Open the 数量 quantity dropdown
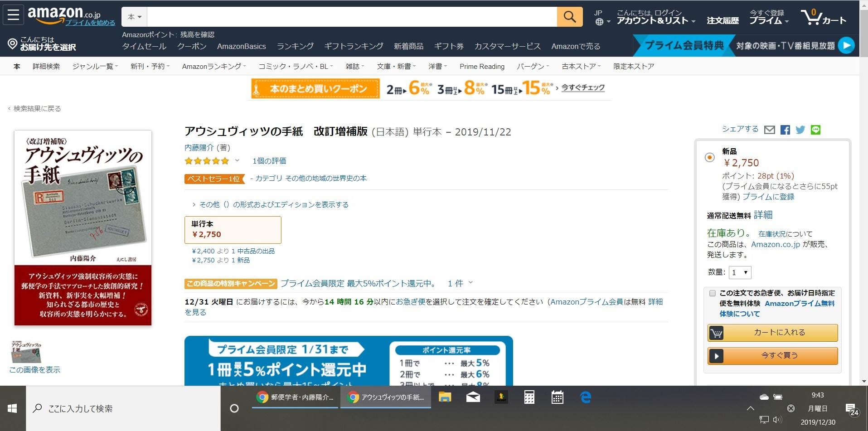This screenshot has height=431, width=868. coord(740,272)
